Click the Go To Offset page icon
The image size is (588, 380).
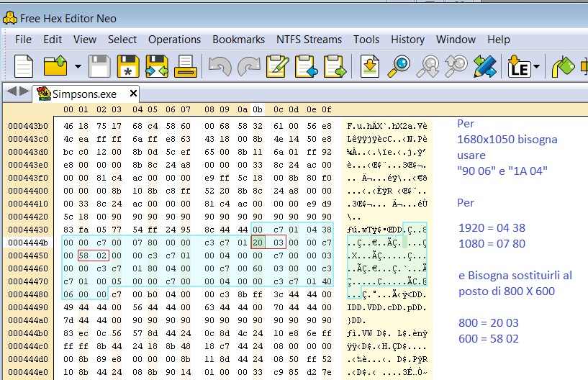click(x=370, y=66)
